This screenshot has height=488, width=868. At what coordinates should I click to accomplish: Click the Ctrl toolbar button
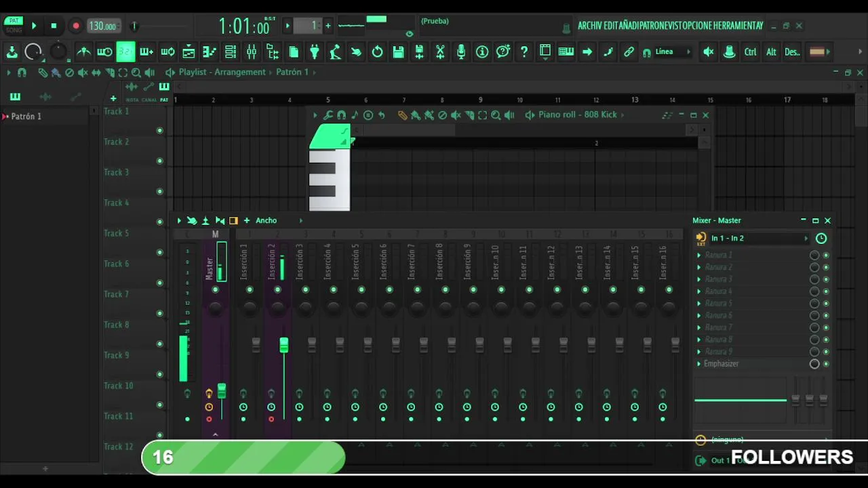[x=750, y=52]
